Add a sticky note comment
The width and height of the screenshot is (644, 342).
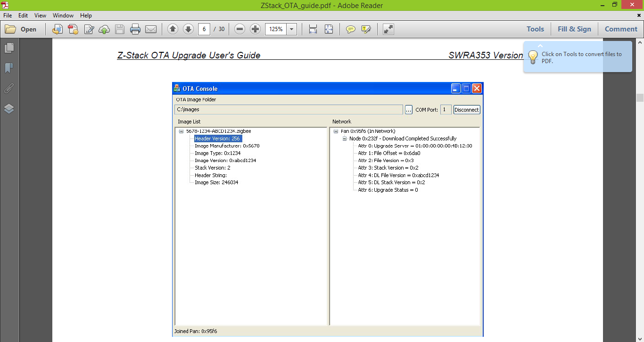[350, 29]
